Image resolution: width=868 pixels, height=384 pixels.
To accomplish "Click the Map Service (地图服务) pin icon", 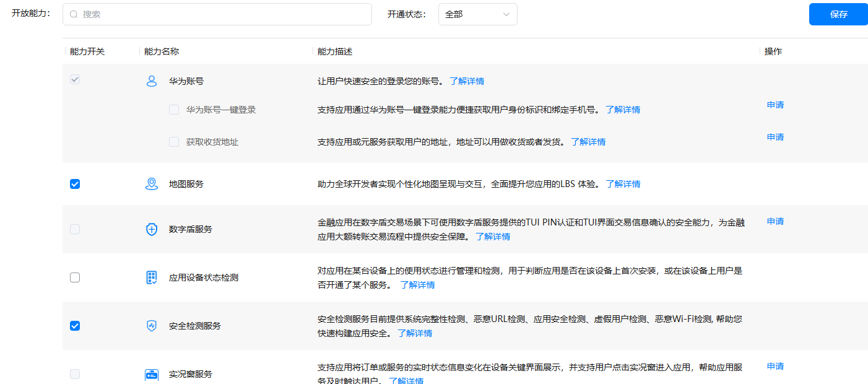I will point(152,184).
